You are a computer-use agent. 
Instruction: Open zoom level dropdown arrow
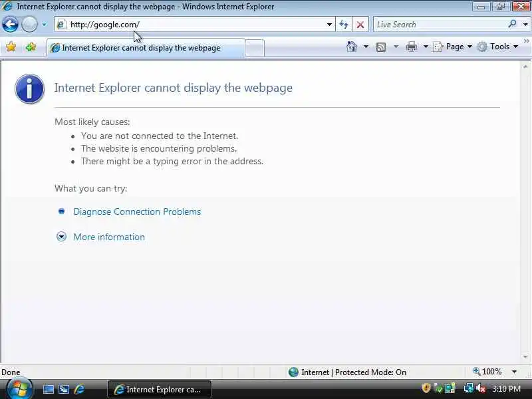coord(514,372)
